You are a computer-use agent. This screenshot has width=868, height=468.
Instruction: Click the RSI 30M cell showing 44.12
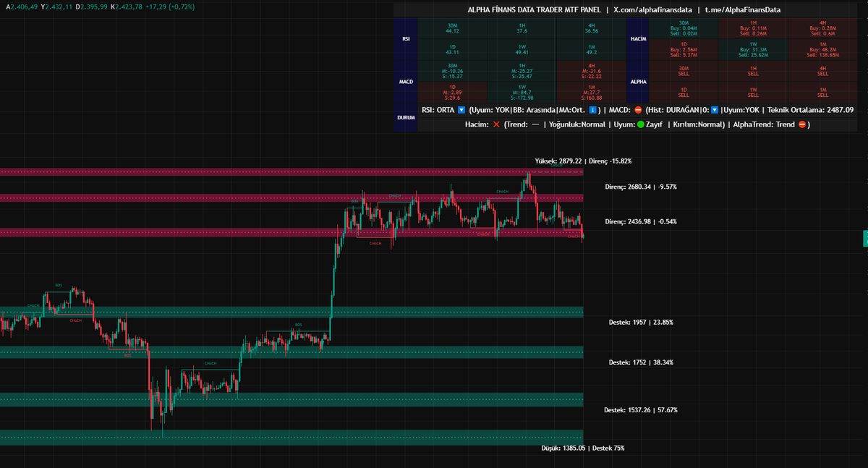click(453, 28)
